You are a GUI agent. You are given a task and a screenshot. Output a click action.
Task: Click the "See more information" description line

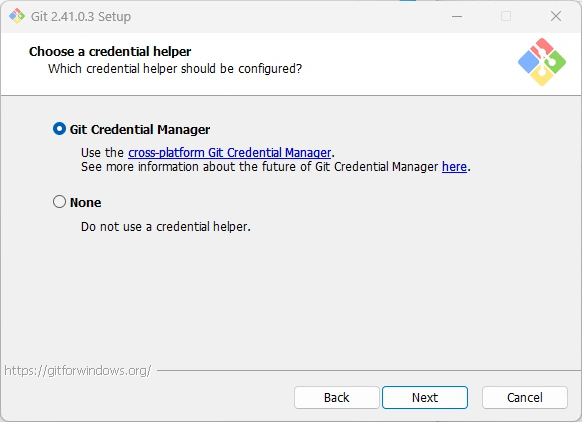[276, 167]
